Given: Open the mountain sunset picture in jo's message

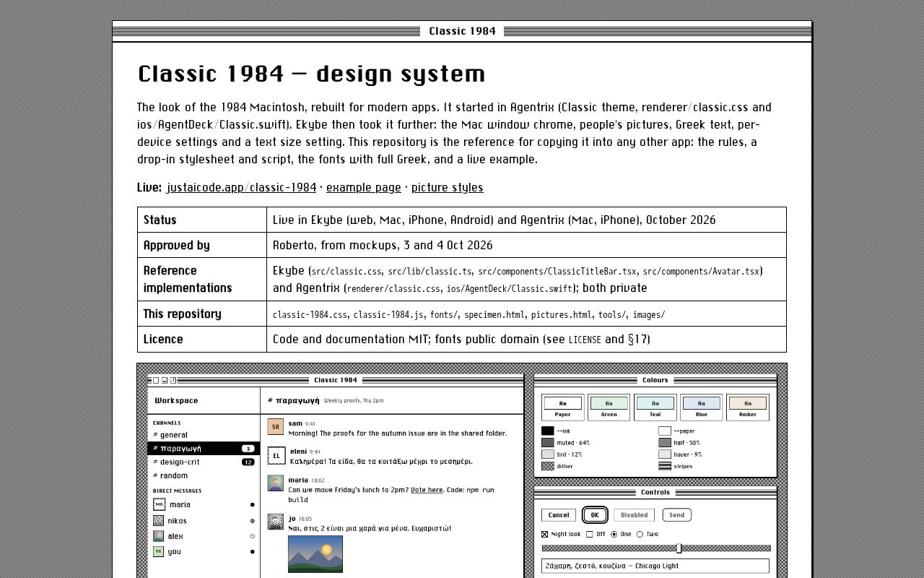Looking at the screenshot, I should coord(315,554).
